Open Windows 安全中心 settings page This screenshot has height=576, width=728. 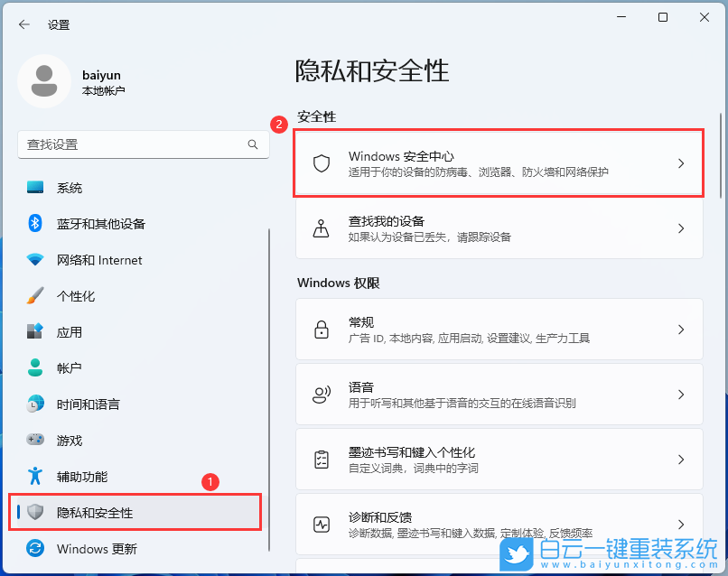pyautogui.click(x=497, y=163)
